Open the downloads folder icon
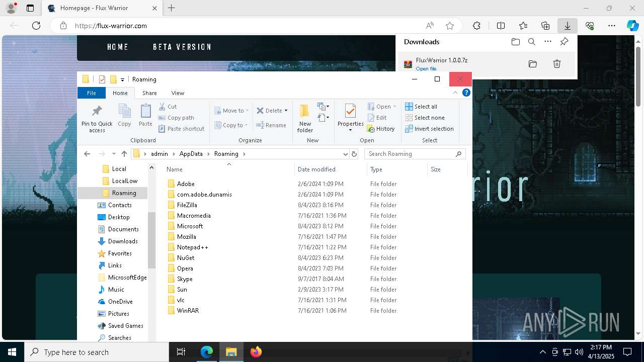Image resolution: width=644 pixels, height=362 pixels. point(516,42)
